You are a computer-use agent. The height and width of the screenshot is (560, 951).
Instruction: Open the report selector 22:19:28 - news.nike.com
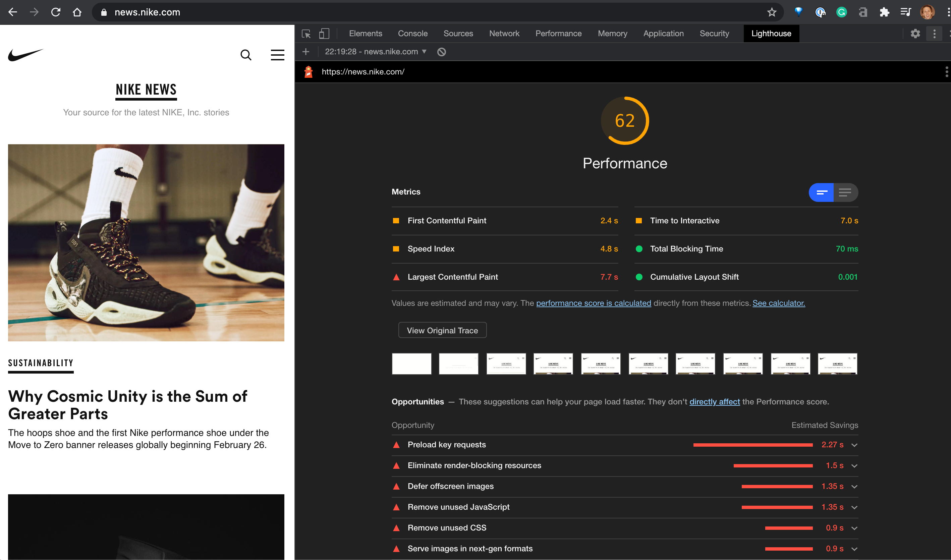(376, 52)
